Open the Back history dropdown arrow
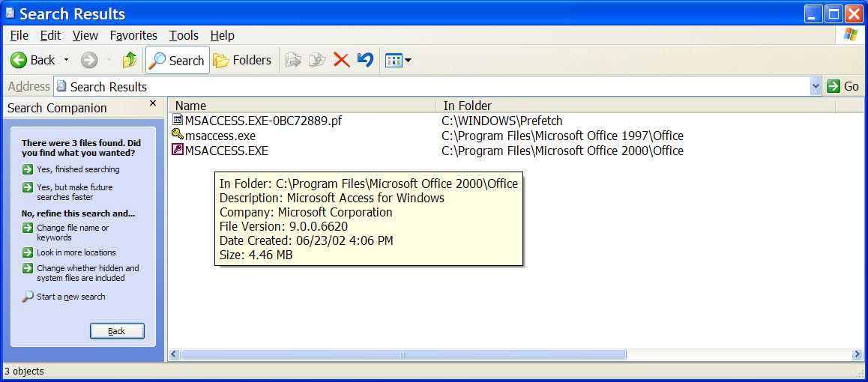 [67, 60]
